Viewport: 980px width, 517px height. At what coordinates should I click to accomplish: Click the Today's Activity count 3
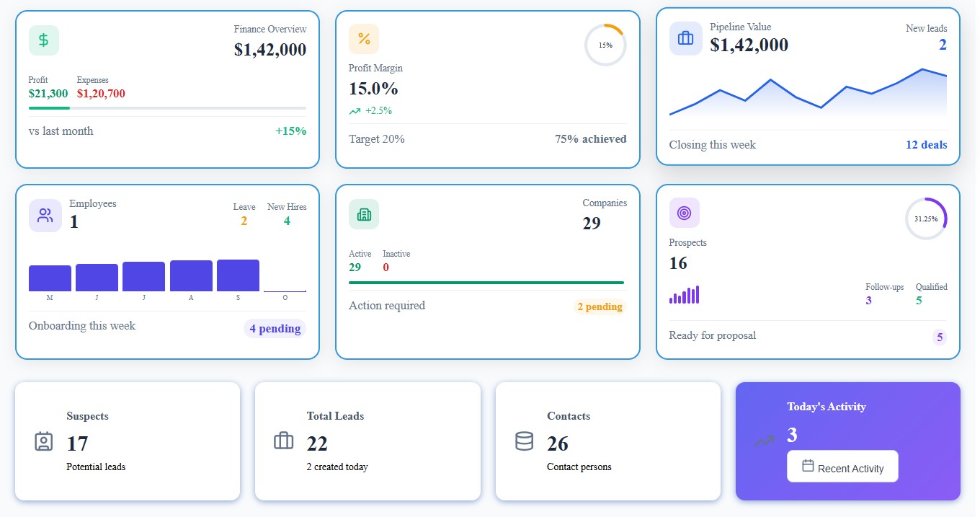point(792,436)
